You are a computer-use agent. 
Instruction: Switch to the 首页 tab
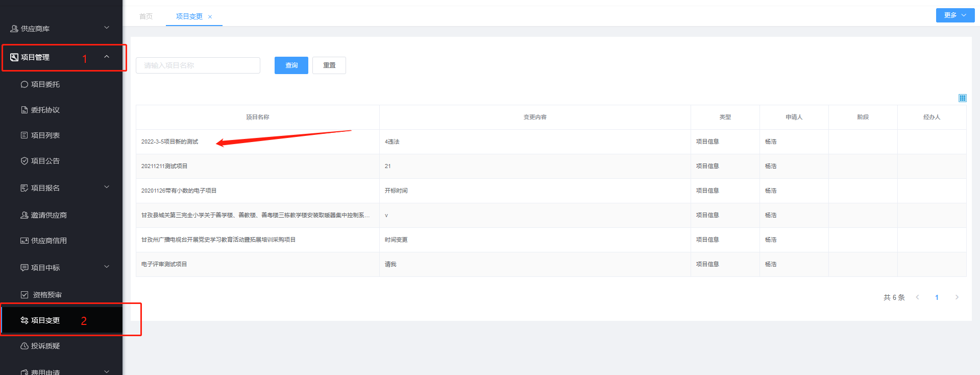point(146,16)
